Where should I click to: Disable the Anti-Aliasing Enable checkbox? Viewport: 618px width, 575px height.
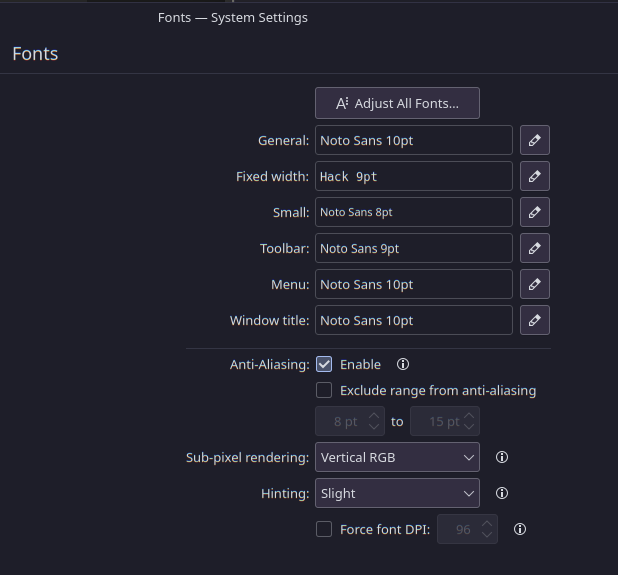pos(324,365)
